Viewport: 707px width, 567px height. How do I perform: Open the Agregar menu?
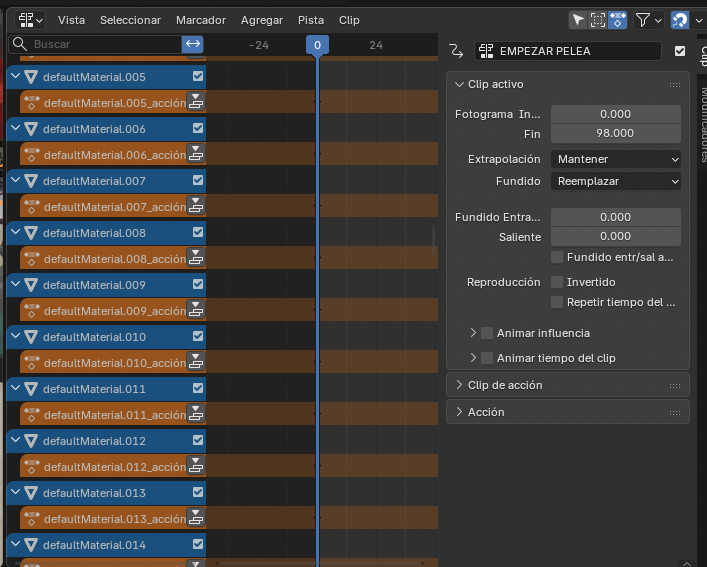[261, 19]
